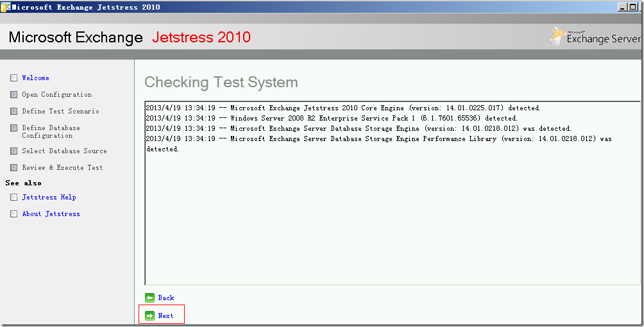Click the bullet icon beside Welcome
Viewport: 644px width, 327px height.
coord(14,78)
